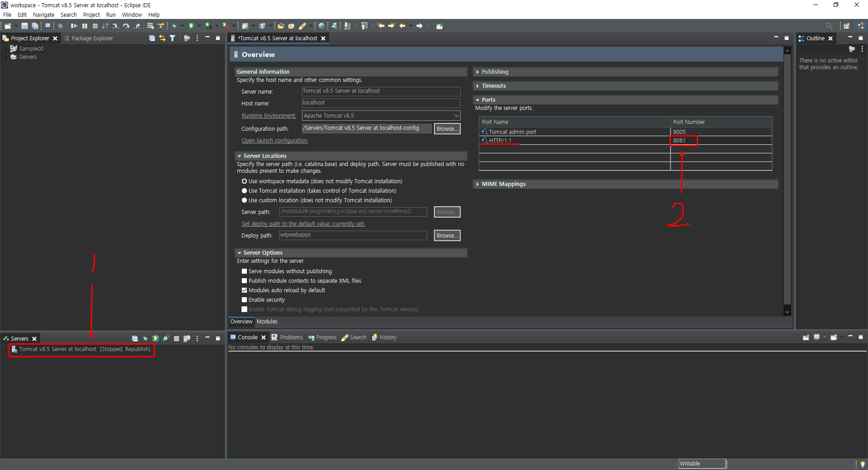Viewport: 868px width, 470px height.
Task: Collapse the Ports section
Action: coord(477,100)
